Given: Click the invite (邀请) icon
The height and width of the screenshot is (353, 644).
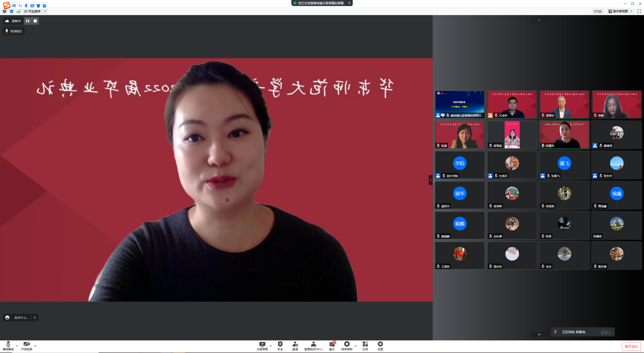Looking at the screenshot, I should 295,345.
